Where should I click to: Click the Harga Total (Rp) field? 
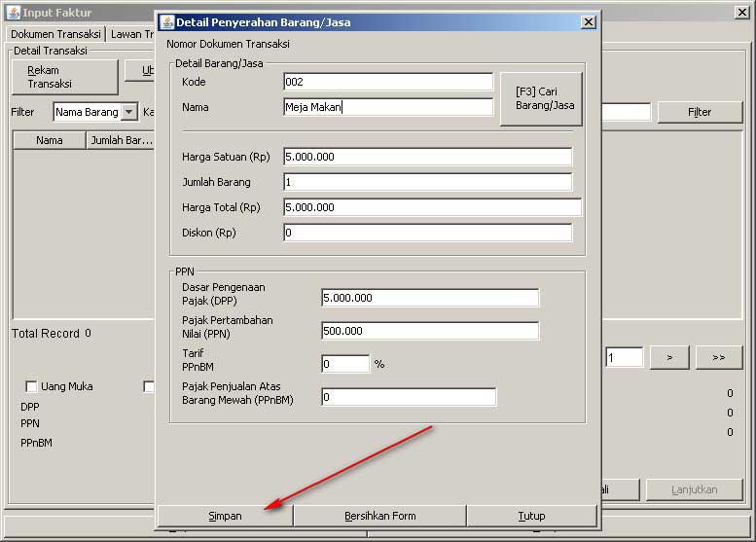[432, 207]
